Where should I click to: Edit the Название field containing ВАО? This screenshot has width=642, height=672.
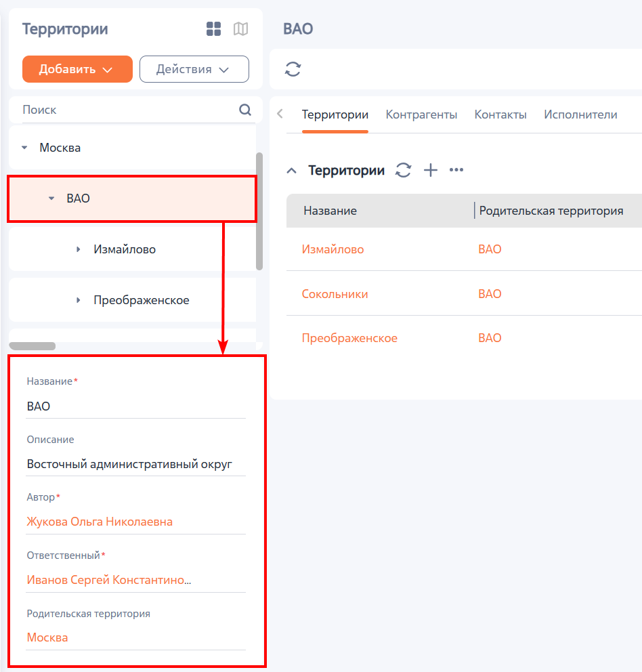[135, 406]
